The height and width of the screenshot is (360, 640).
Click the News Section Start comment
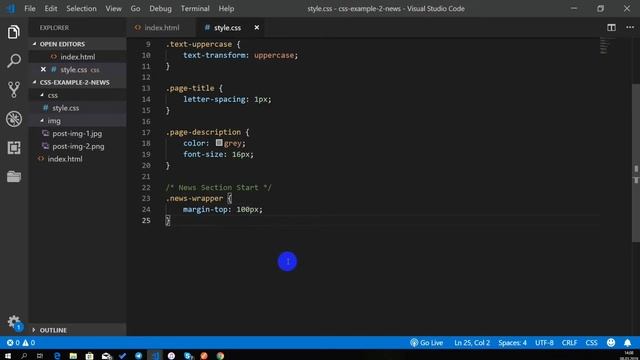pos(218,187)
